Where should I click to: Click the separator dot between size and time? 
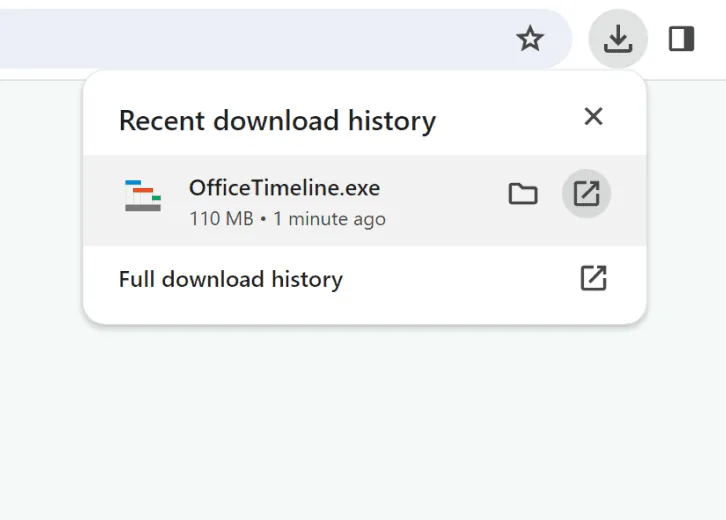pyautogui.click(x=263, y=219)
